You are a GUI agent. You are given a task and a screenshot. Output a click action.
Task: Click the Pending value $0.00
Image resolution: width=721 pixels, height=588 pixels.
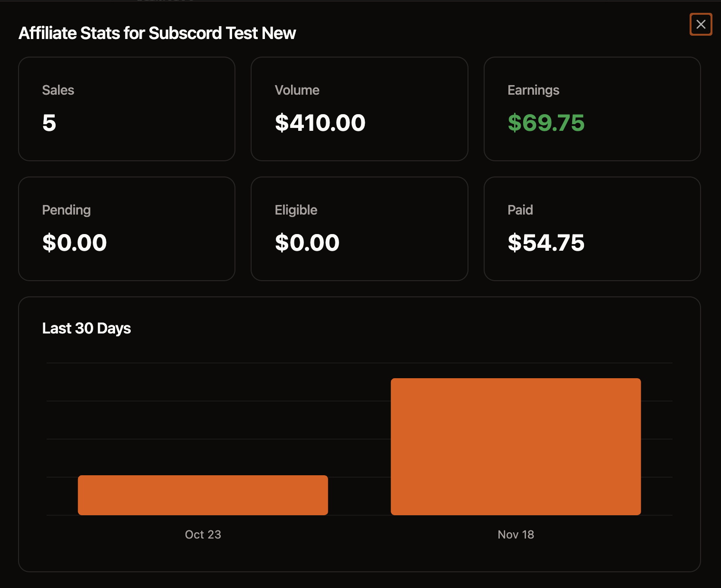(74, 243)
